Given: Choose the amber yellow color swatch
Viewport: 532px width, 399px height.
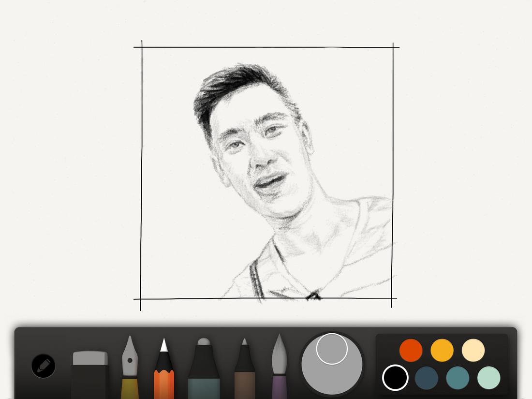Looking at the screenshot, I should [441, 350].
